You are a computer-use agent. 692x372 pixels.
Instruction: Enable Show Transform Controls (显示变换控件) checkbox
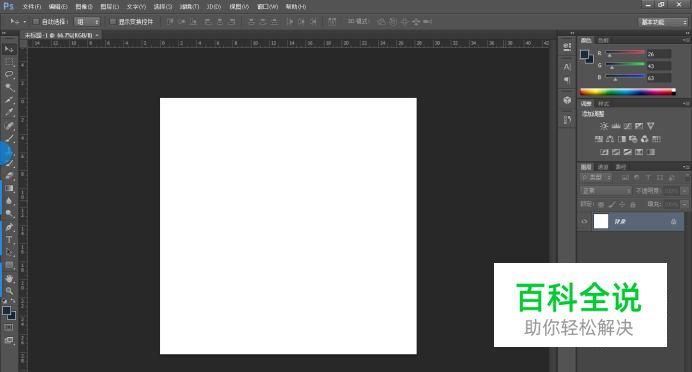pos(113,22)
